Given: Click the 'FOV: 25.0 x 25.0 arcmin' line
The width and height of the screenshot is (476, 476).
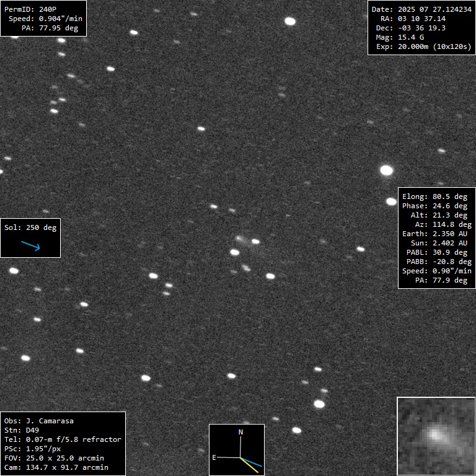Looking at the screenshot, I should (x=54, y=458).
